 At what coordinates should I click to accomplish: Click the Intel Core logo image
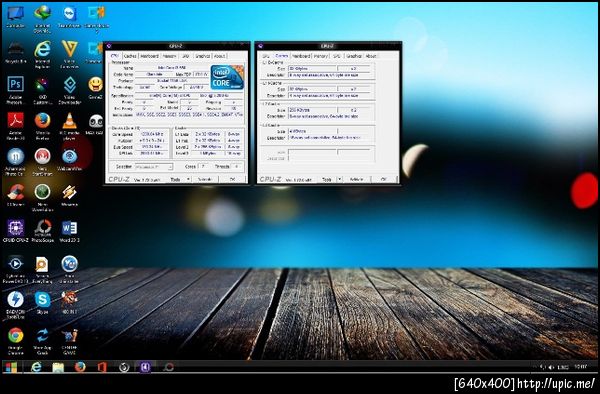tap(227, 77)
